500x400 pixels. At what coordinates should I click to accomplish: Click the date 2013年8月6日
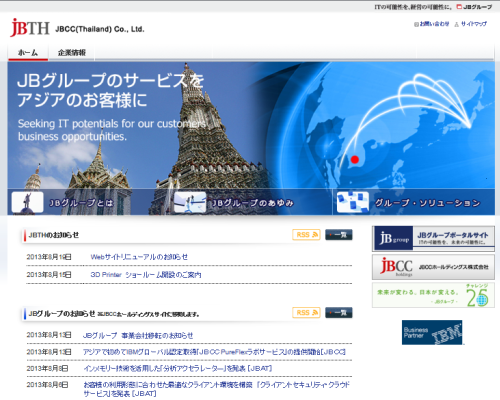[x=47, y=385]
